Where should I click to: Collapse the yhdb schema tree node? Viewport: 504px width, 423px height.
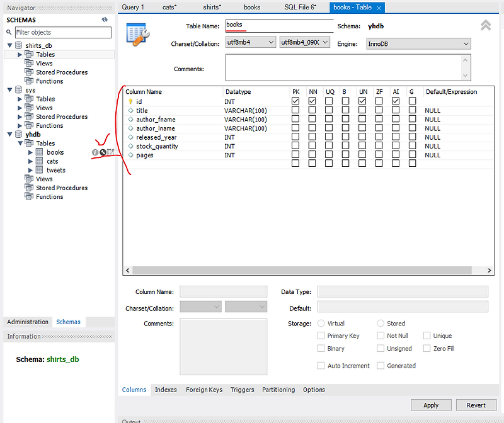click(x=8, y=134)
